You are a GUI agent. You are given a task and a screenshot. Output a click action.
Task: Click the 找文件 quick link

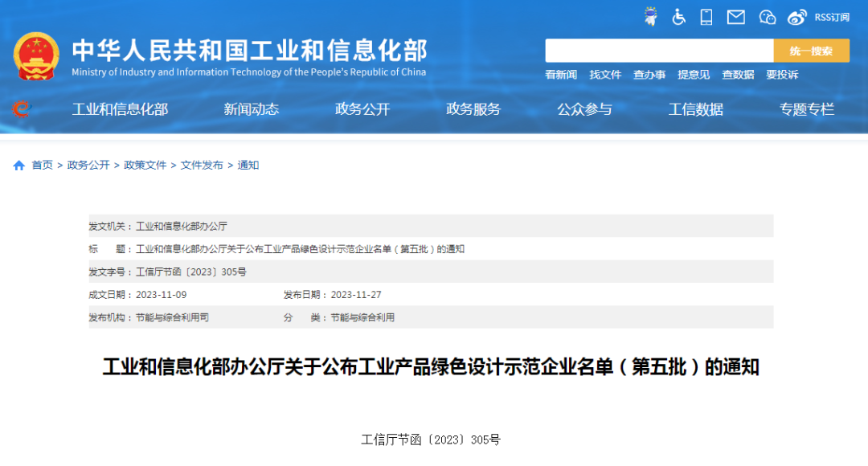(605, 75)
